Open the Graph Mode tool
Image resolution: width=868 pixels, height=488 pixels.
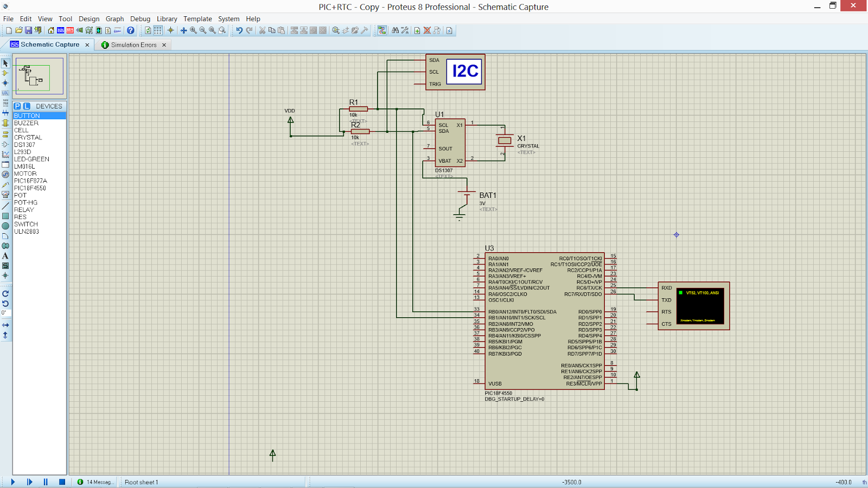point(5,153)
